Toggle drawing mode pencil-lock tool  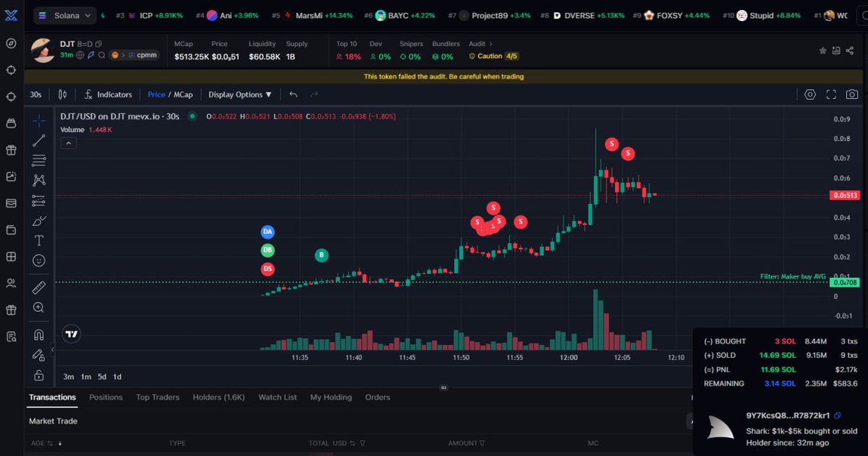pyautogui.click(x=39, y=355)
